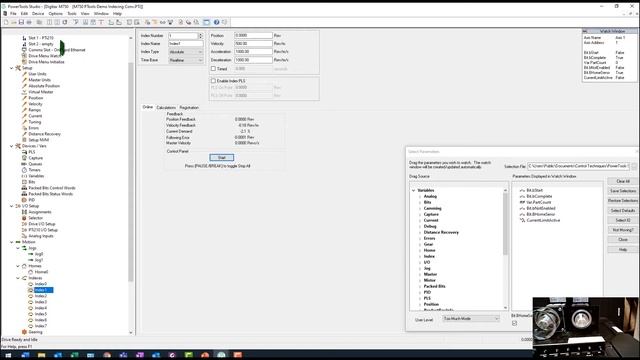
Task: Open the Time Base dropdown
Action: tap(186, 60)
